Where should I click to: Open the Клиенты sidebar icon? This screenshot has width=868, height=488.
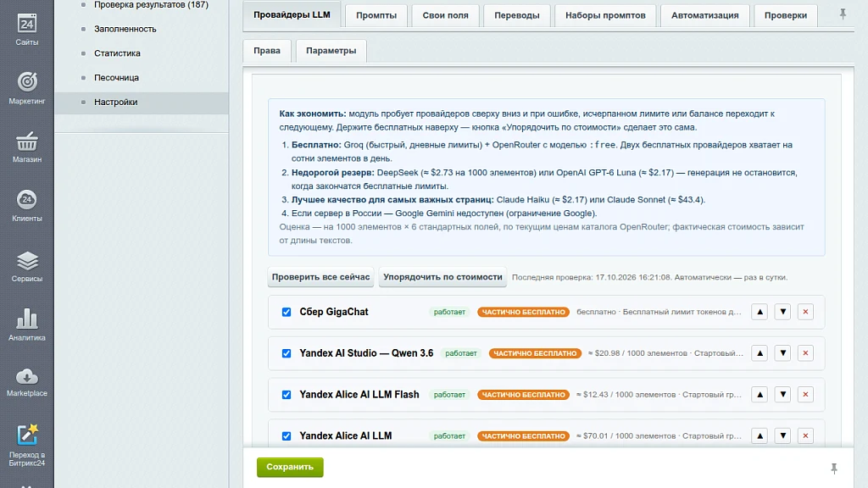click(26, 200)
